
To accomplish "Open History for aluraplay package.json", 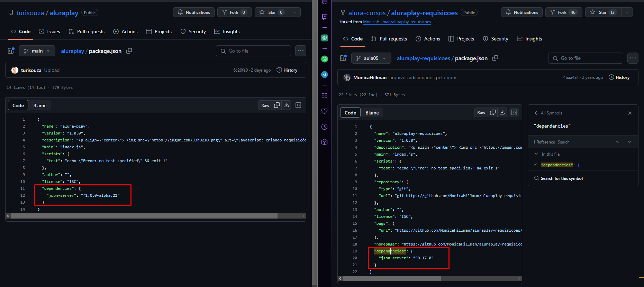I will pos(287,70).
